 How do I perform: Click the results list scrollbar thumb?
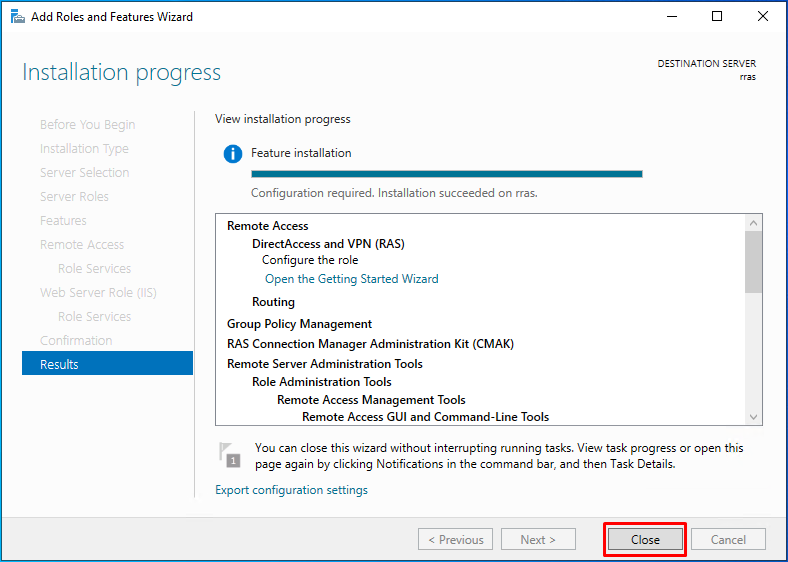click(x=753, y=261)
